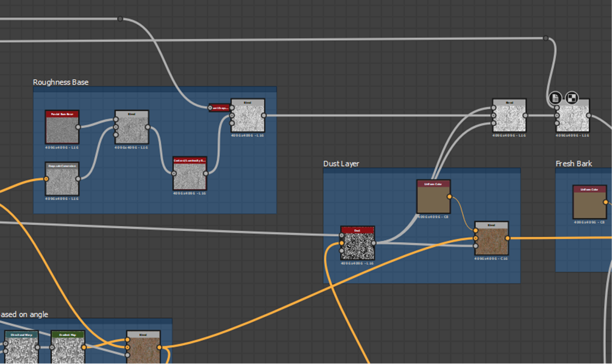
Task: Click the Grayscale Conversion orange input connector
Action: 46,179
